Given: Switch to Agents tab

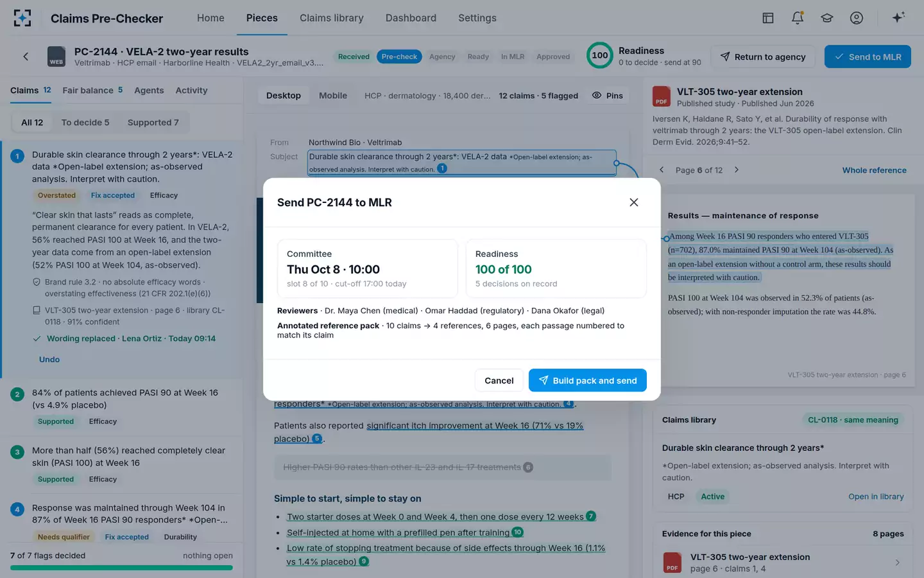Looking at the screenshot, I should [x=149, y=90].
